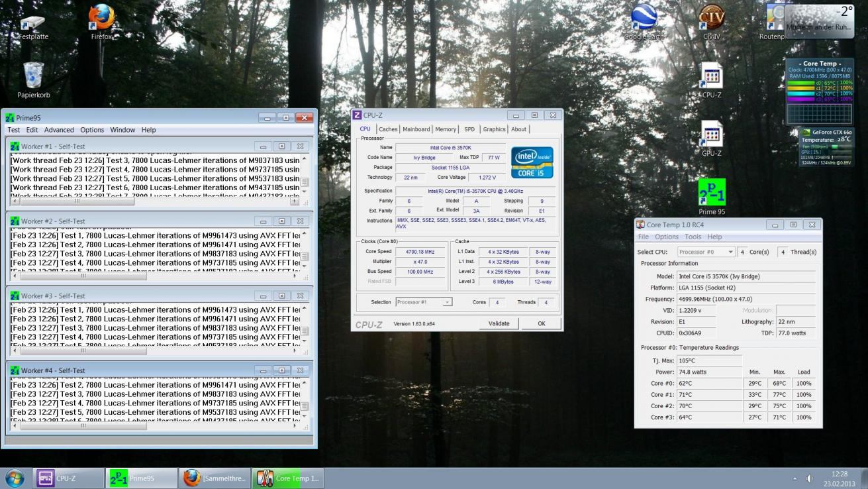Click Worker #1 vertical scroll up arrow
This screenshot has width=868, height=489.
click(305, 160)
